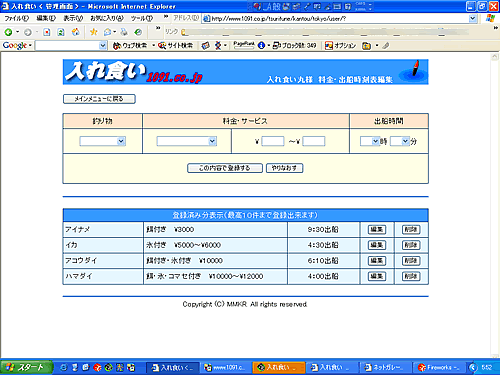This screenshot has height=375, width=500.
Task: Expand the Google toolbar logo dropdown arrow
Action: tap(30, 45)
